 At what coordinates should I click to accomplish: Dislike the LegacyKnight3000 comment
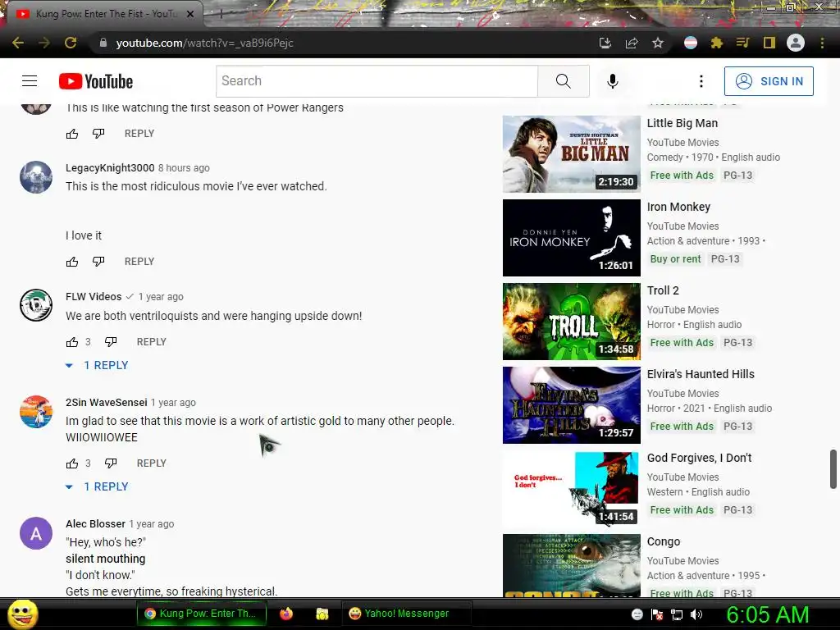click(98, 262)
